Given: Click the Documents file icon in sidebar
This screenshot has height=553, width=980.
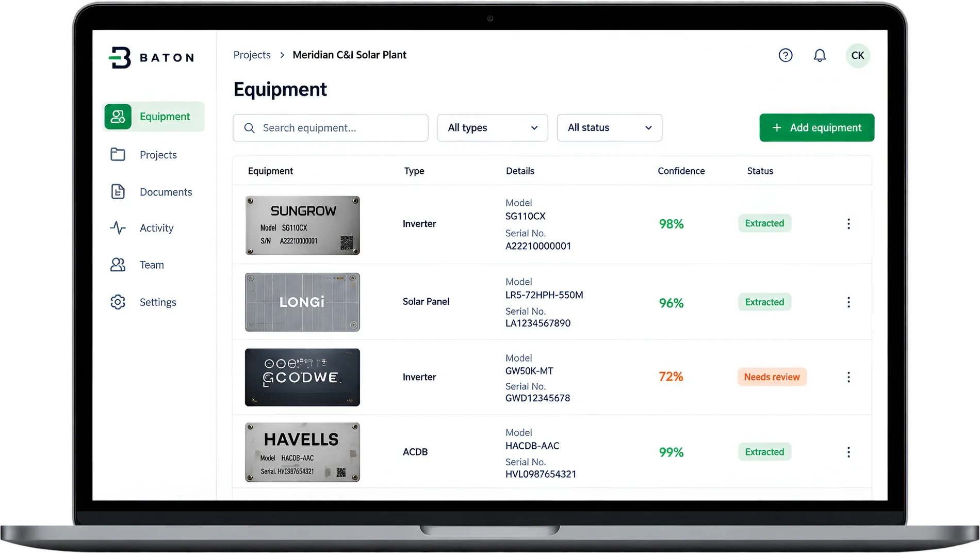Looking at the screenshot, I should point(118,191).
